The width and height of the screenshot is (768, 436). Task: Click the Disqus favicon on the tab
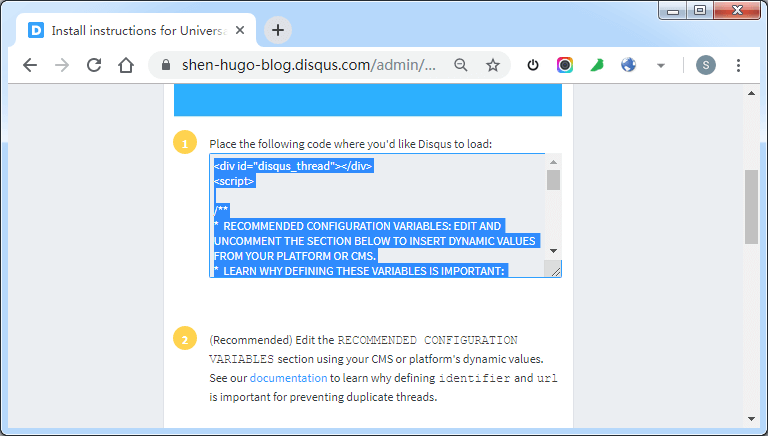click(x=36, y=30)
